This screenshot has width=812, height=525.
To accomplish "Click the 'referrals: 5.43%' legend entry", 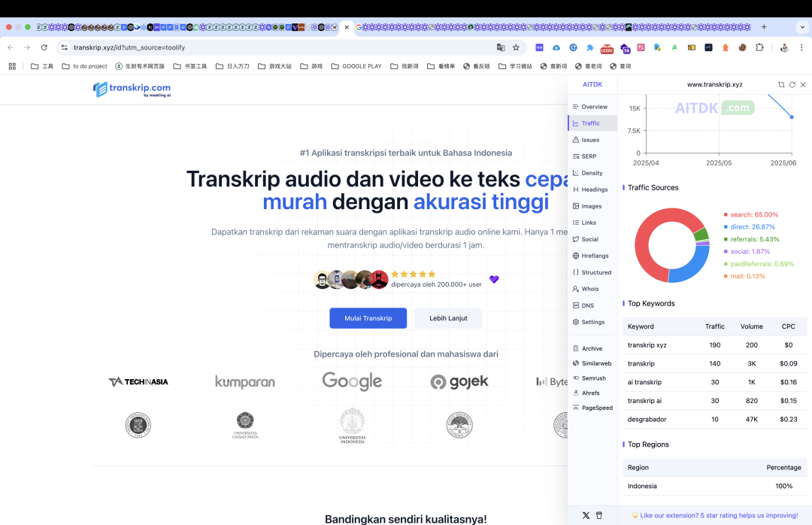I will coord(751,239).
